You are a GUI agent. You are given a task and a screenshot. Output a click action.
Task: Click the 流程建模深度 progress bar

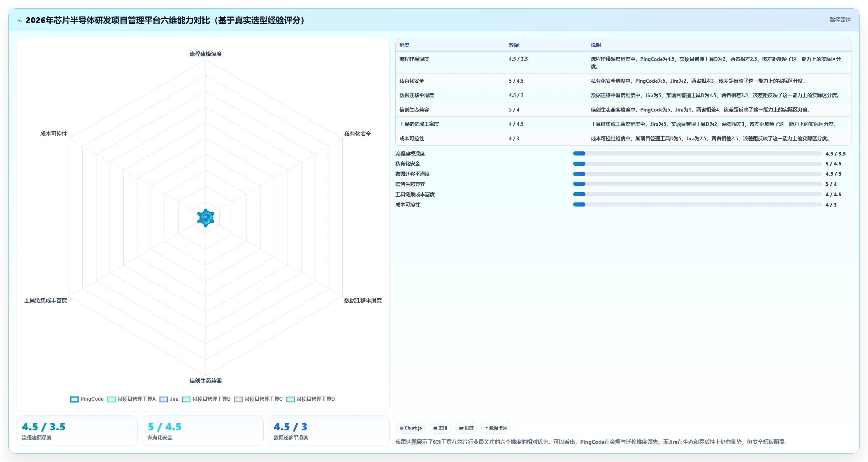[x=697, y=153]
